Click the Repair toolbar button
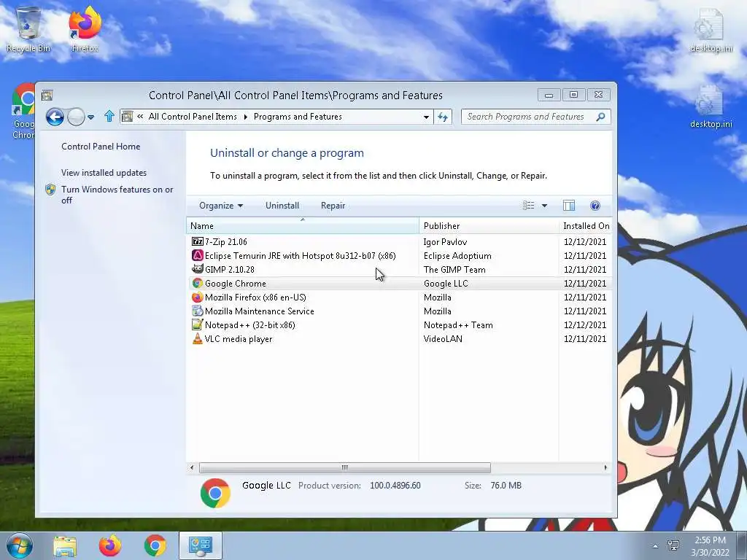The height and width of the screenshot is (560, 747). pyautogui.click(x=333, y=205)
